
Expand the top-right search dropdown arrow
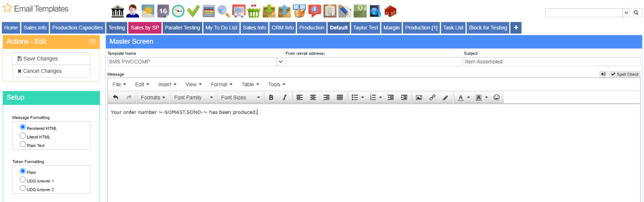coord(626,13)
